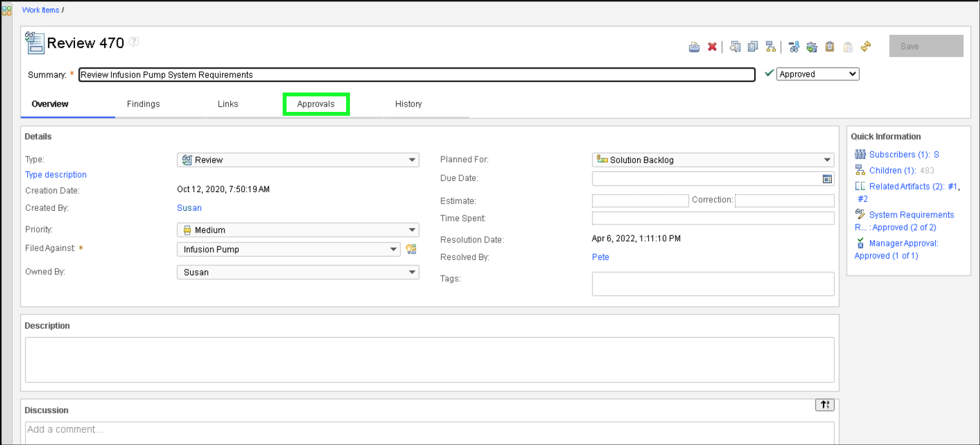
Task: Click the brown clipboard copy icon
Action: tap(830, 47)
